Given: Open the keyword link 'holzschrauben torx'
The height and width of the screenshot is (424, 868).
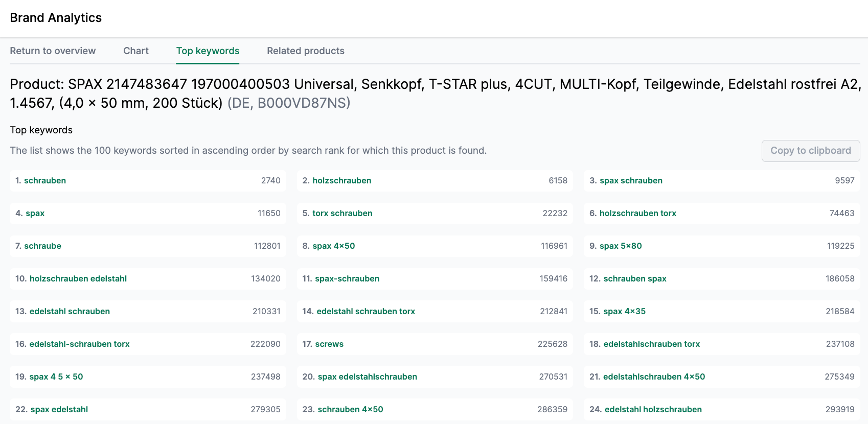Looking at the screenshot, I should pyautogui.click(x=638, y=213).
